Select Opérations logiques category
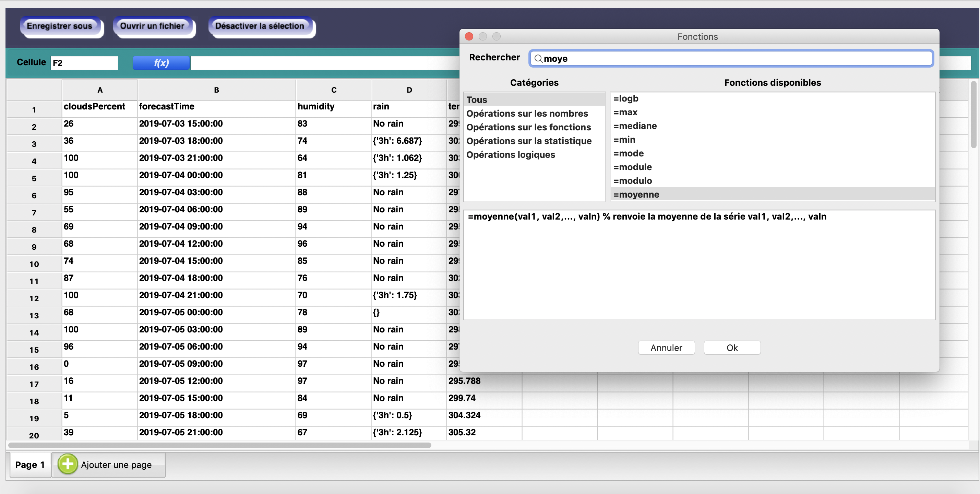Image resolution: width=980 pixels, height=494 pixels. point(534,154)
